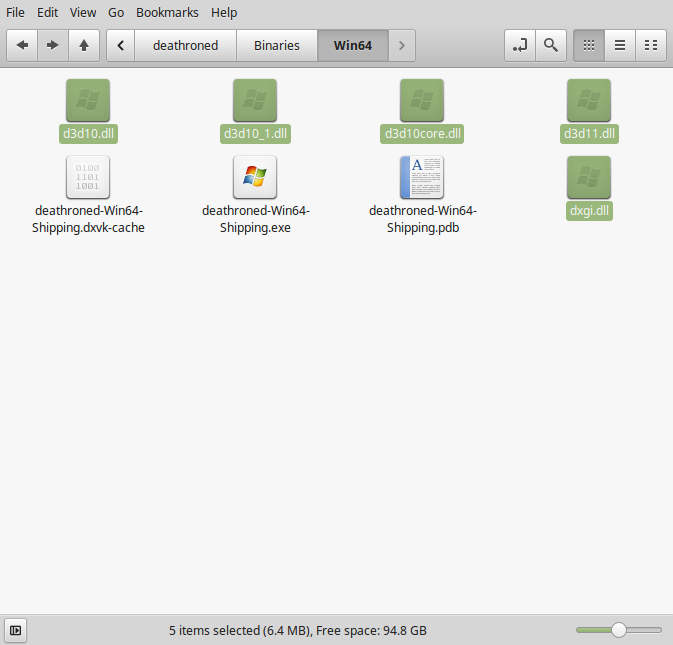Screen dimensions: 673x645
Task: Select deathroned-Win64-Shipping.exe icon
Action: 255,177
